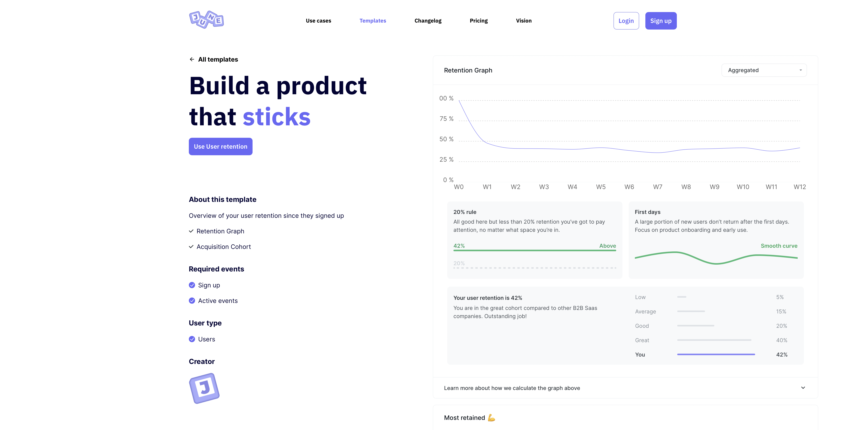Click the W6 label on retention graph
Viewport: 868px width, 430px height.
(629, 187)
